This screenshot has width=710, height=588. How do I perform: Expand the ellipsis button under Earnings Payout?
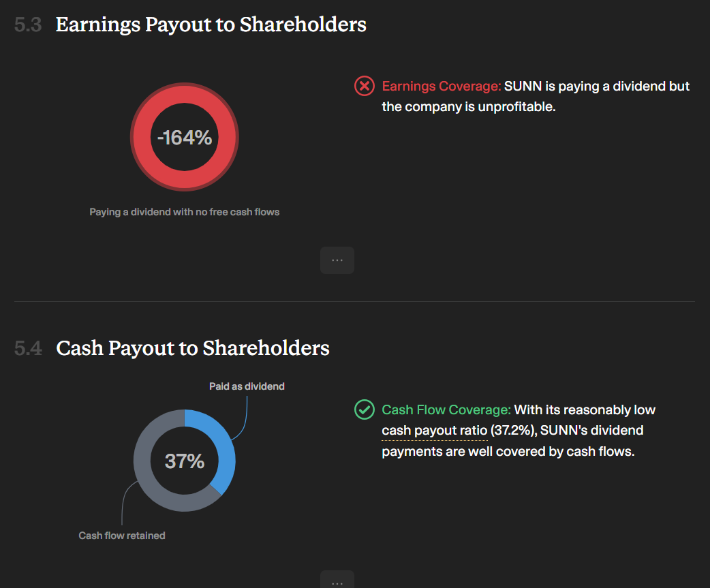click(x=337, y=260)
